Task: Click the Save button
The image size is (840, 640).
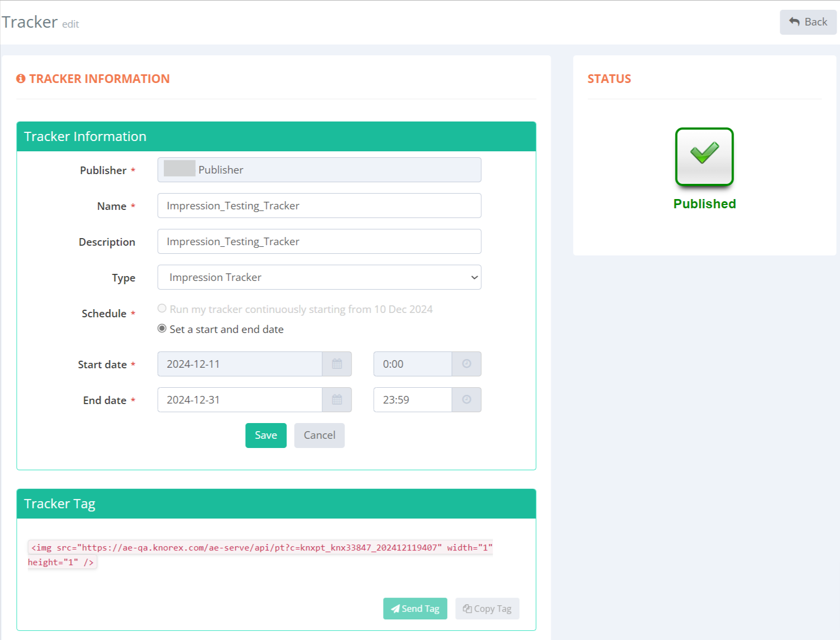Action: pyautogui.click(x=265, y=436)
